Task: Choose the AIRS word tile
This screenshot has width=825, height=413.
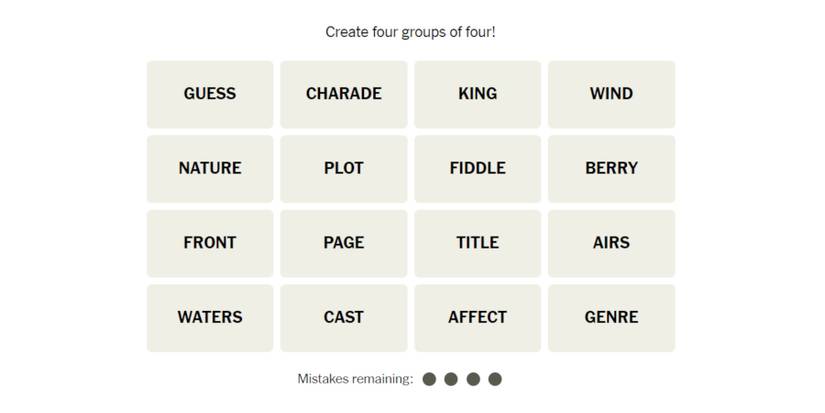Action: coord(611,243)
